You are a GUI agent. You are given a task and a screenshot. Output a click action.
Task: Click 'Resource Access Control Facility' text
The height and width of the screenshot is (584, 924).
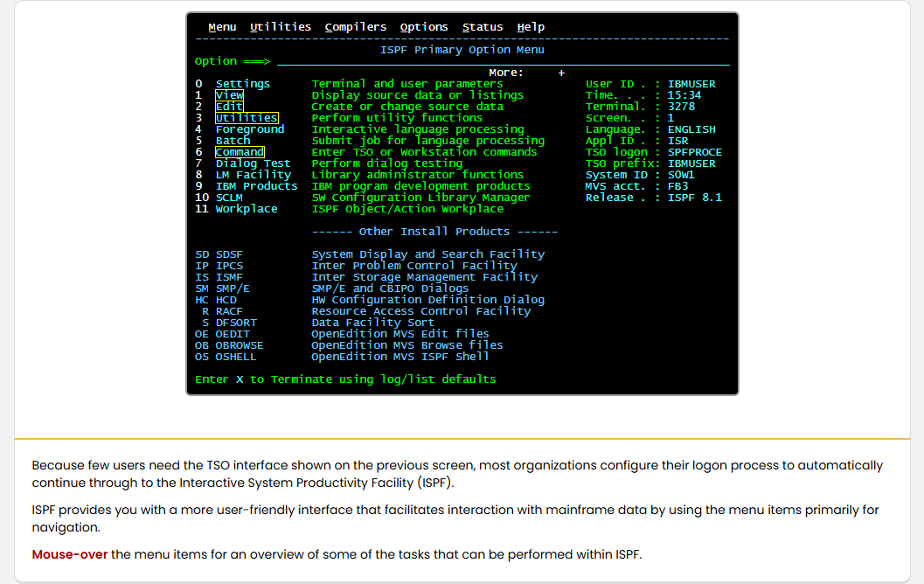(420, 311)
